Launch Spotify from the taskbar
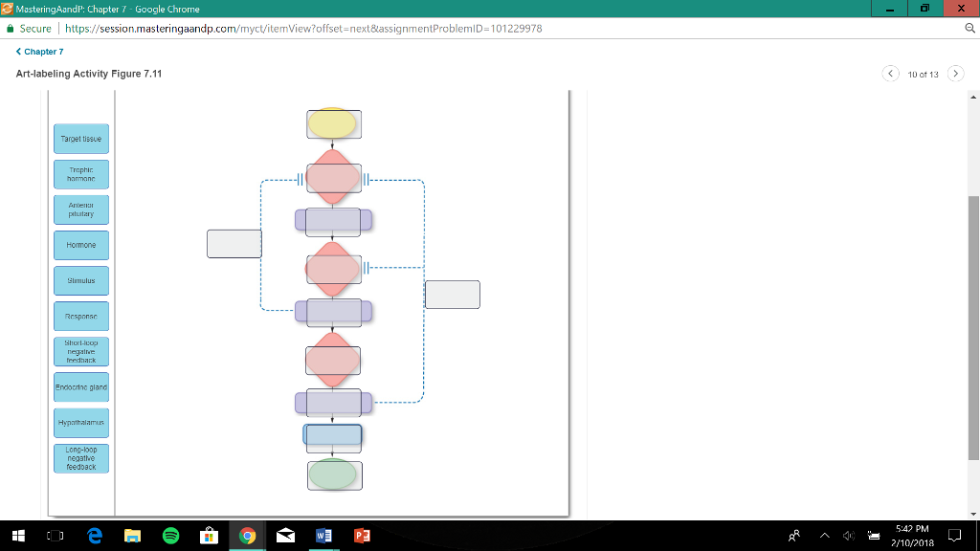The image size is (980, 551). click(170, 536)
